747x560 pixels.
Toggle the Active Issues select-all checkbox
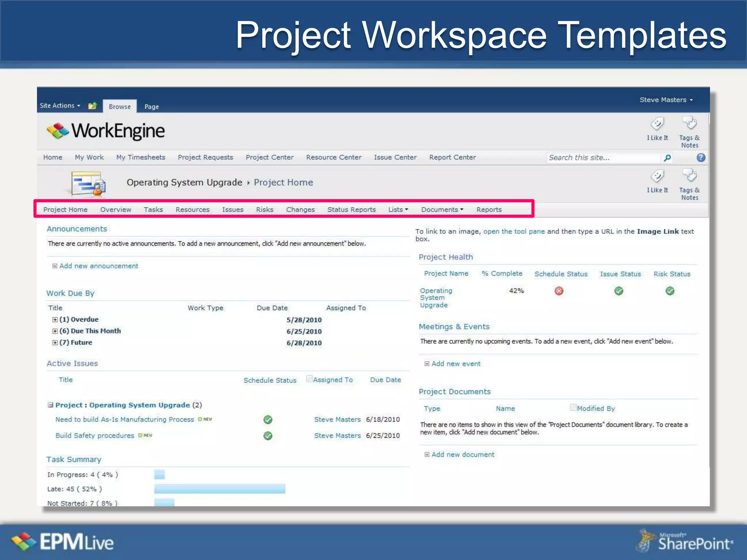pos(309,378)
